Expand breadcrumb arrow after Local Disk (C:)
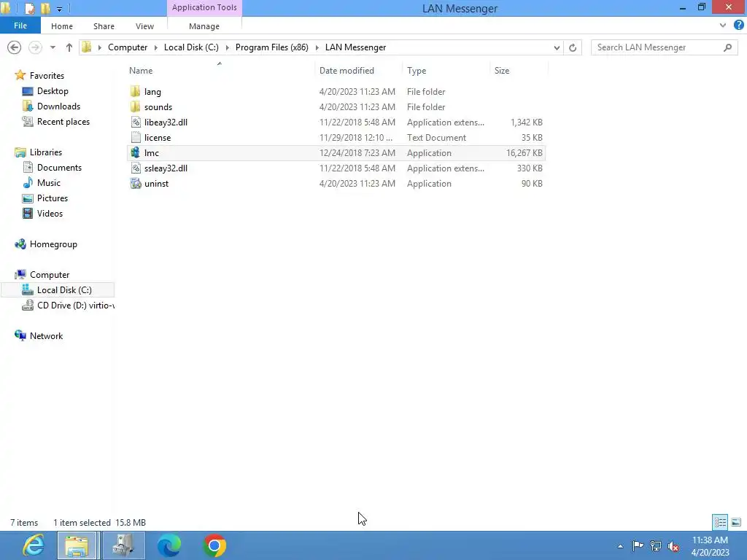 (x=227, y=47)
